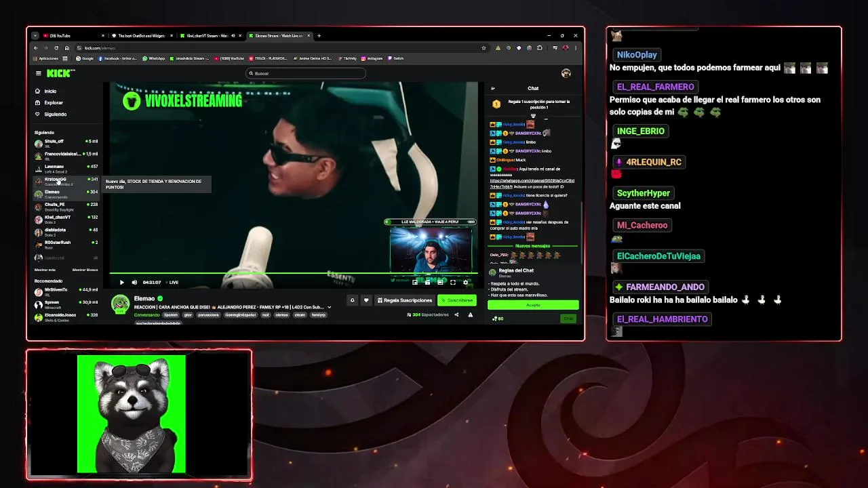Click the red panda avatar webcam
Screen dimensions: 868x488
(x=132, y=413)
